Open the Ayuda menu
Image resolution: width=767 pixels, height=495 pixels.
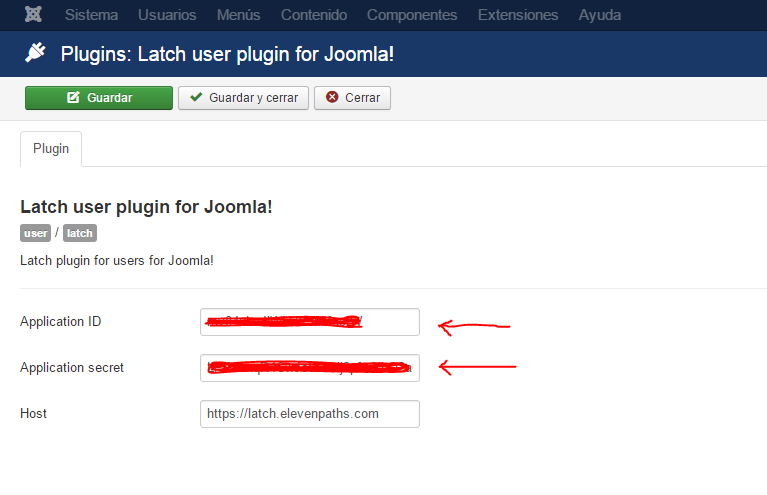pos(600,15)
